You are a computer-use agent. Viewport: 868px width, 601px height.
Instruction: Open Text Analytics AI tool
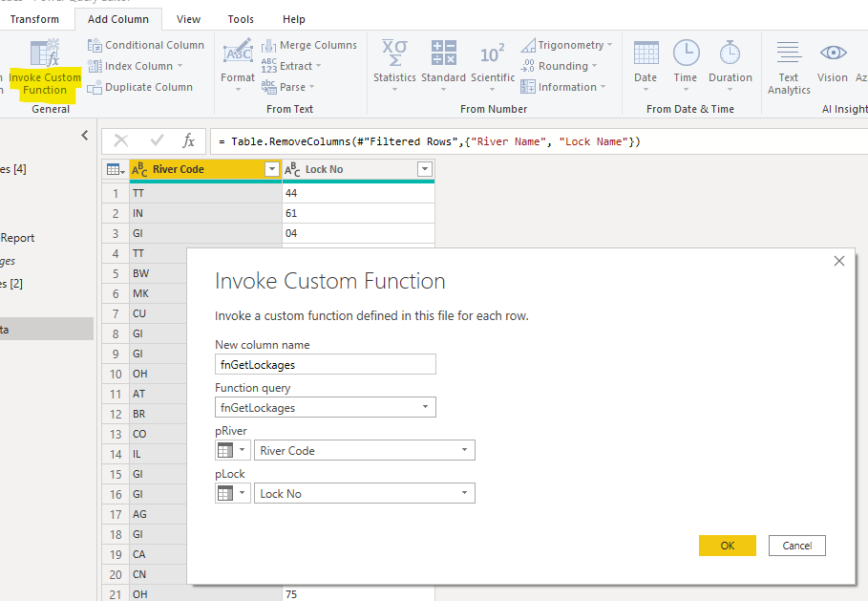pyautogui.click(x=789, y=54)
